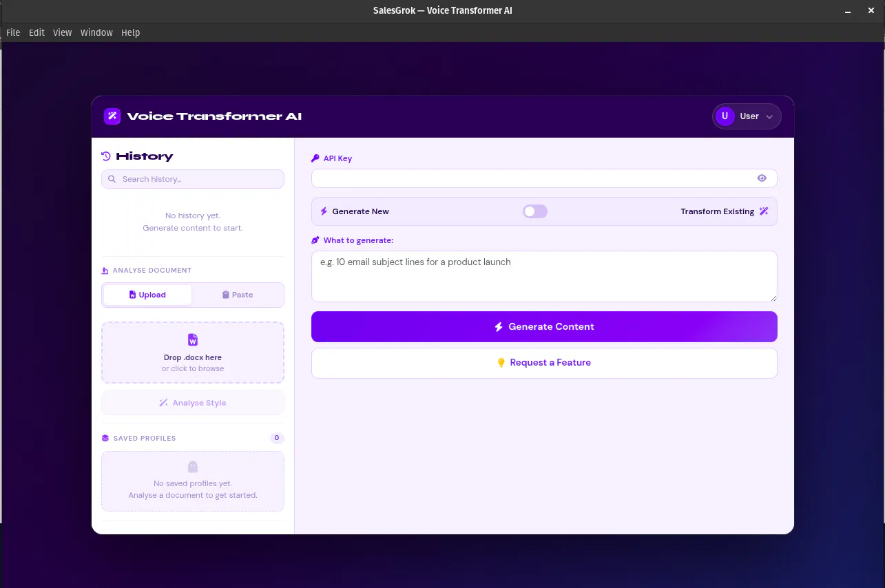Open the Edit menu

coord(37,32)
